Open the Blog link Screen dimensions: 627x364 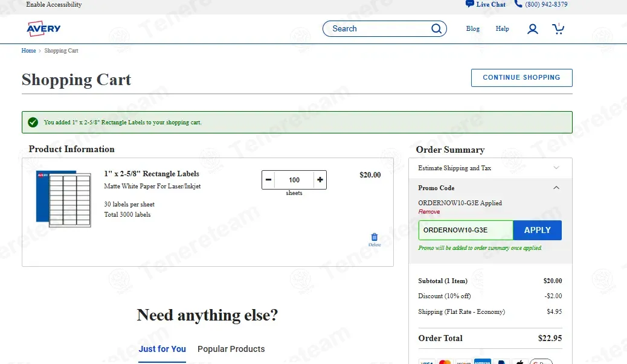(472, 29)
